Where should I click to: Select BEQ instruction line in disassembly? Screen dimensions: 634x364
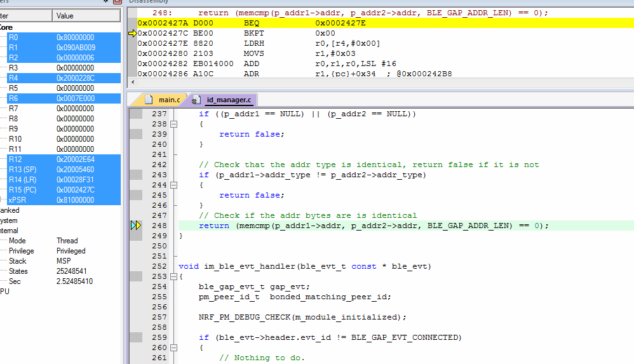(386, 23)
